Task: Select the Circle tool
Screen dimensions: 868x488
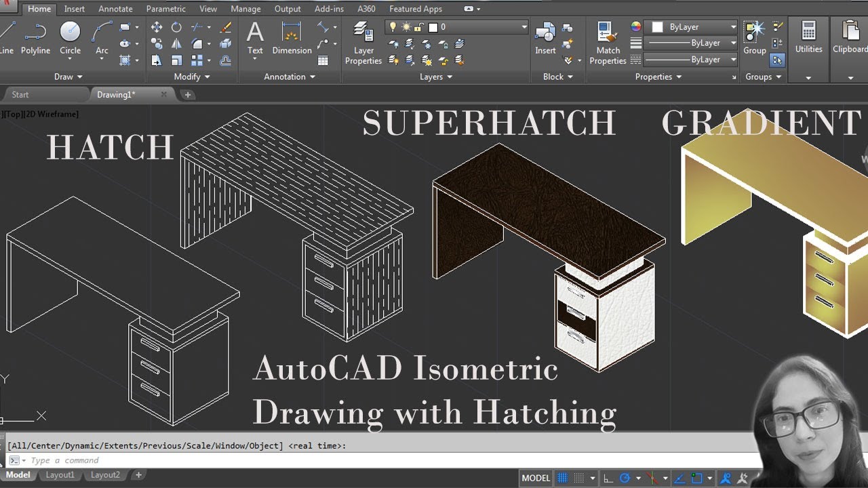Action: pos(70,39)
